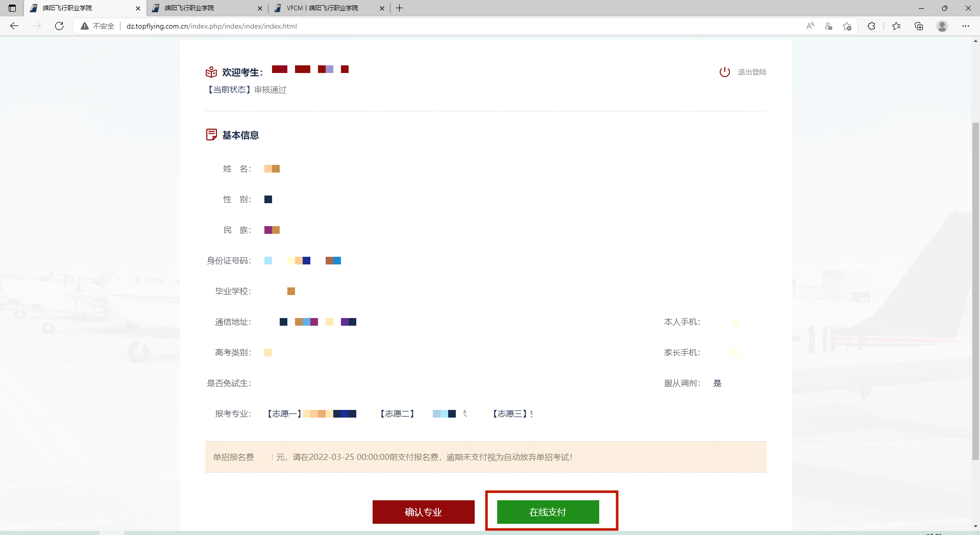Image resolution: width=980 pixels, height=535 pixels.
Task: Click the 不安全 site security warning
Action: point(97,26)
